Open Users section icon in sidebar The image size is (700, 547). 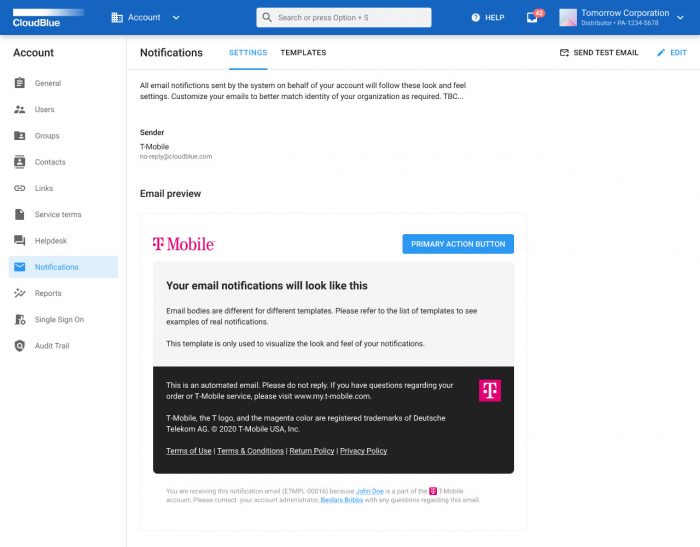click(x=20, y=110)
